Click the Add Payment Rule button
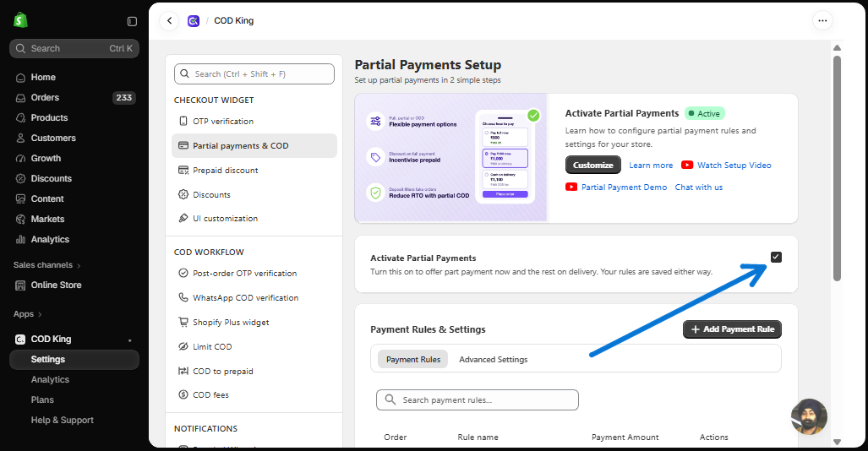 coord(732,329)
